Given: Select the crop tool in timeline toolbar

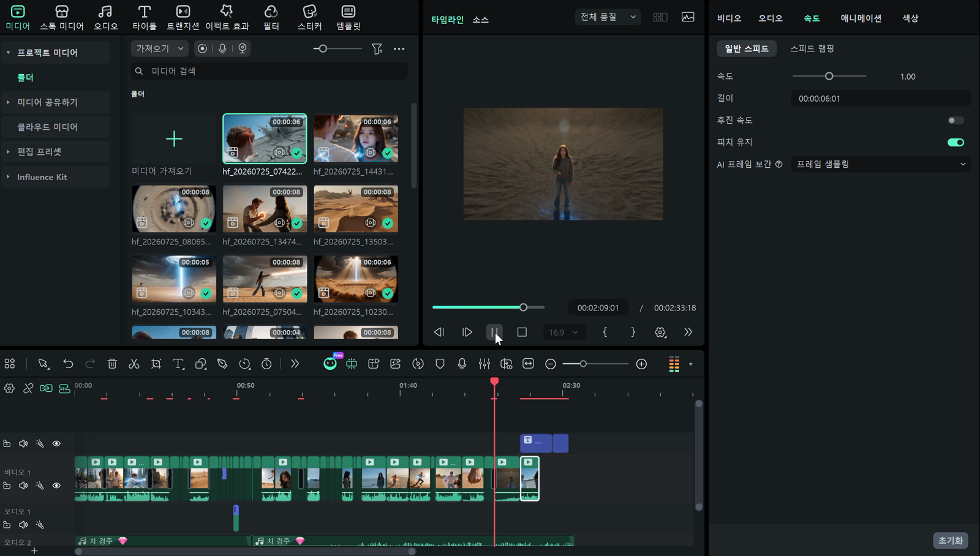Looking at the screenshot, I should [156, 364].
